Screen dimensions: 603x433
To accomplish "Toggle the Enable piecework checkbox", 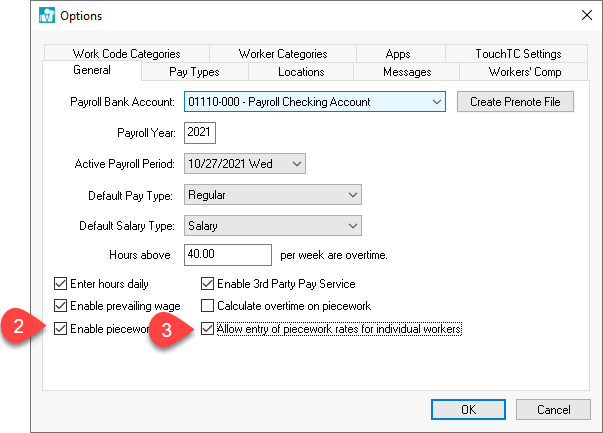I will coord(60,328).
